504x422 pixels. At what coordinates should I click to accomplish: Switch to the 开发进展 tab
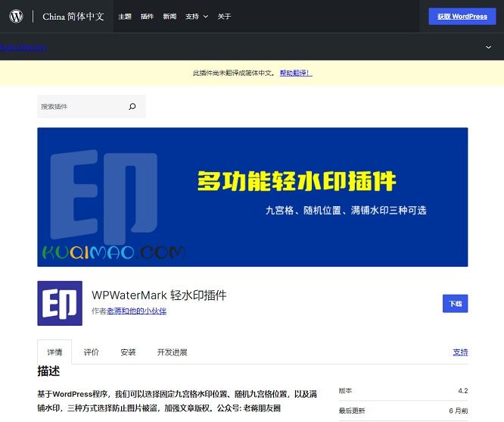[x=172, y=352]
